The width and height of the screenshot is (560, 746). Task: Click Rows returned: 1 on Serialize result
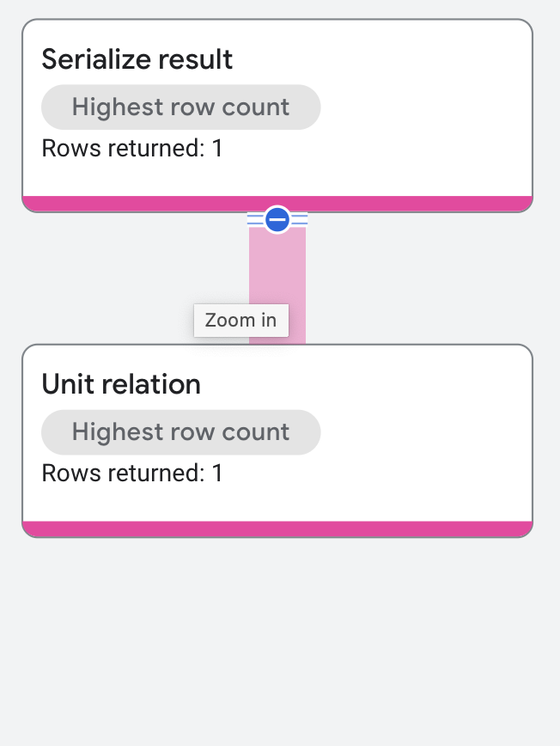click(x=133, y=148)
